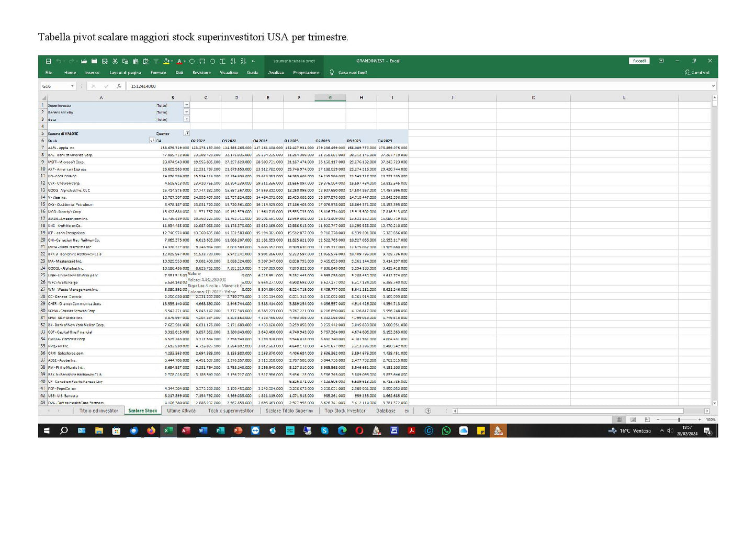Click the Condividi share button

pos(697,73)
